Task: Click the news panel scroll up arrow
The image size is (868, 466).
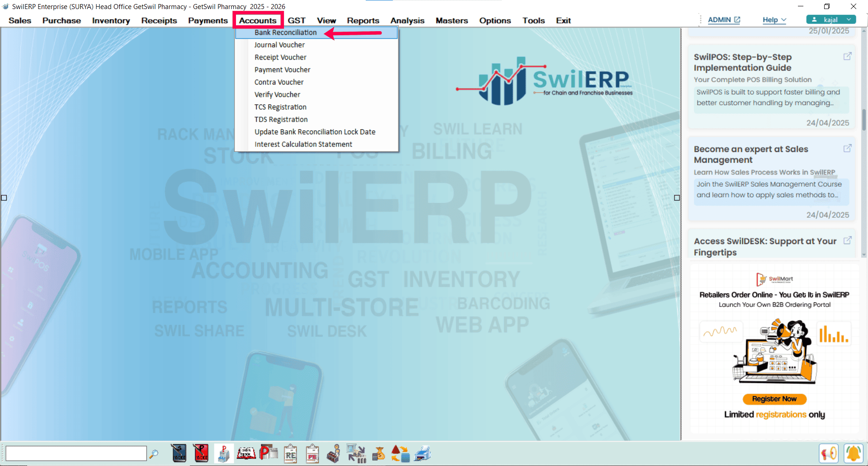Action: tap(864, 30)
